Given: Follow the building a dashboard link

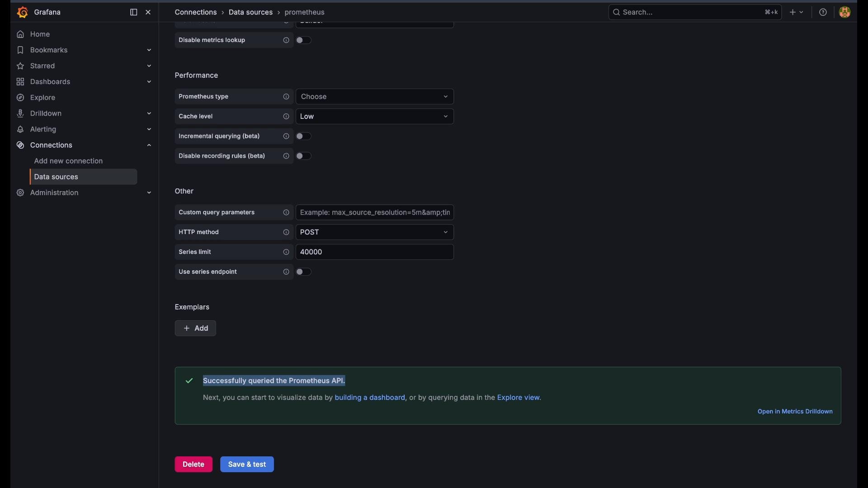Looking at the screenshot, I should [x=370, y=398].
